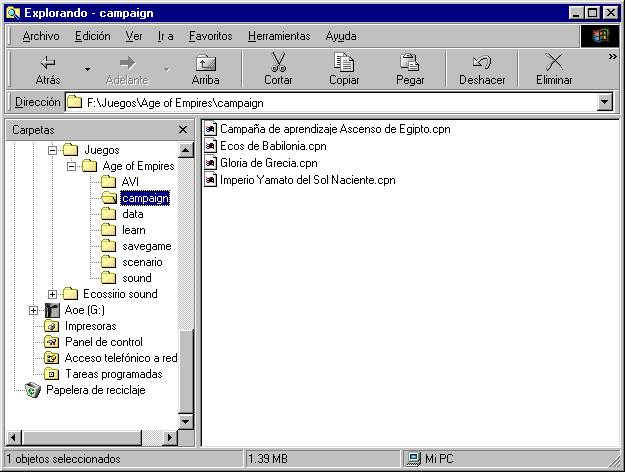
Task: Click the folder tree scroll left arrow
Action: pos(14,437)
